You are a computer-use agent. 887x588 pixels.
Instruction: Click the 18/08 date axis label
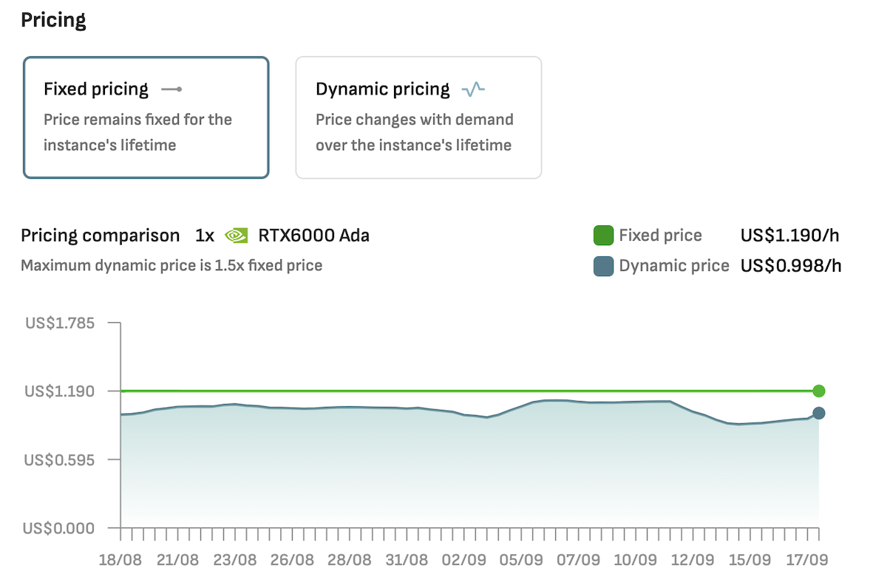pyautogui.click(x=120, y=559)
